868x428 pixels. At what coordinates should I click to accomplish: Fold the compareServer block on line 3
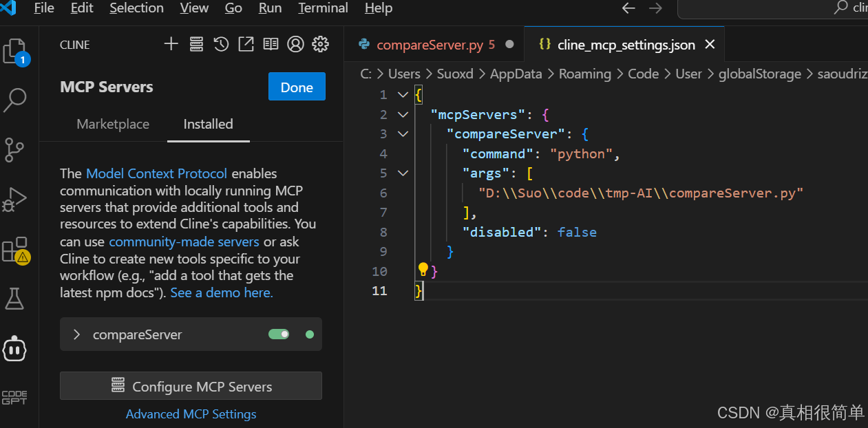pos(403,133)
